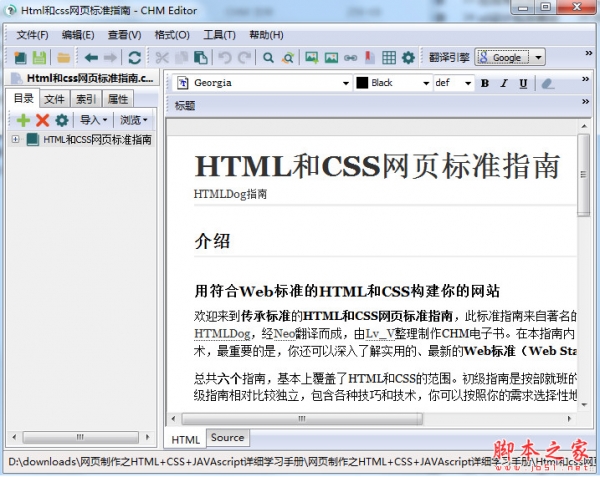The height and width of the screenshot is (477, 600).
Task: Open the 帮助(H) menu
Action: click(x=266, y=35)
